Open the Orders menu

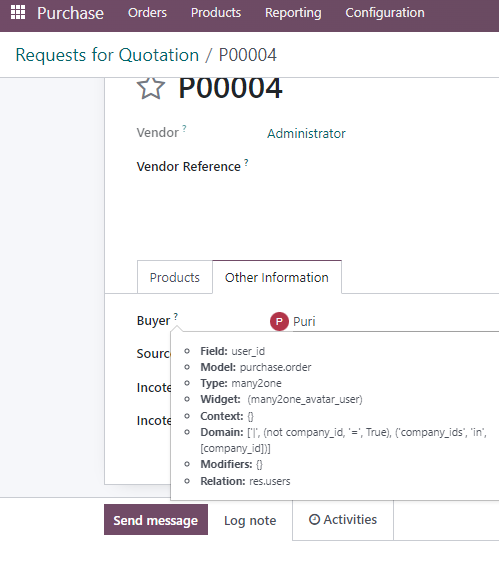[147, 13]
